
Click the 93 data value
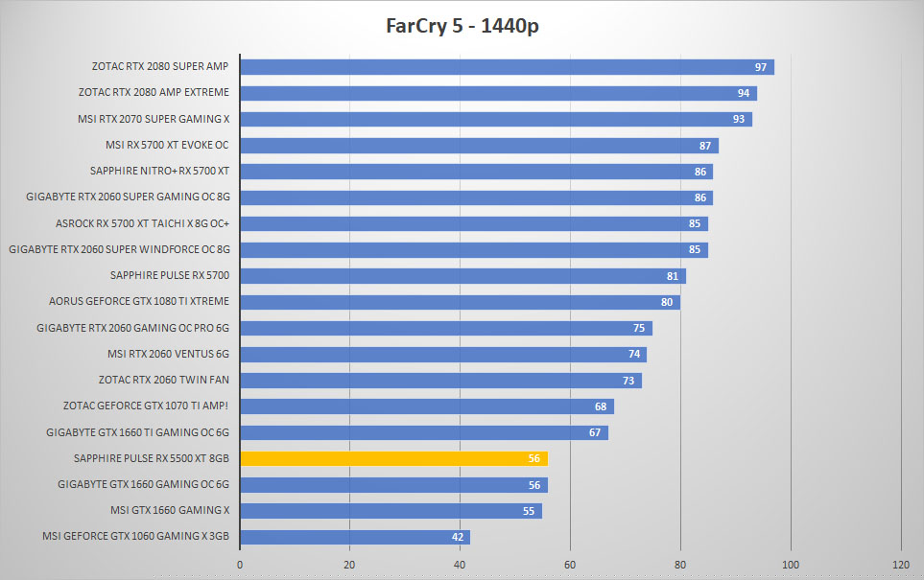(x=739, y=119)
